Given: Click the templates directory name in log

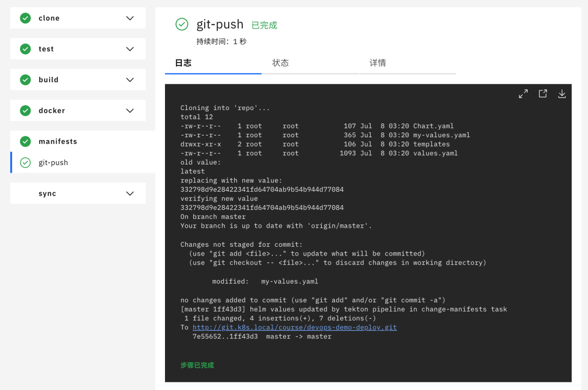Looking at the screenshot, I should [432, 144].
